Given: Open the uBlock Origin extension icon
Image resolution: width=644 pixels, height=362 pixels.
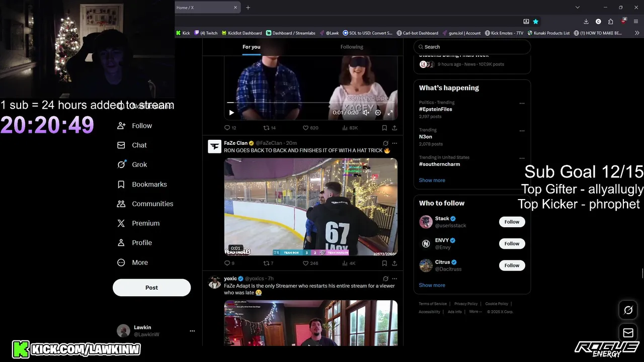Looking at the screenshot, I should (x=623, y=22).
